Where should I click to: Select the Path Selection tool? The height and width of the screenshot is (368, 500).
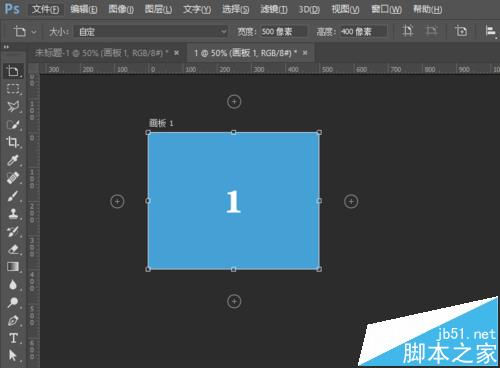pyautogui.click(x=13, y=355)
